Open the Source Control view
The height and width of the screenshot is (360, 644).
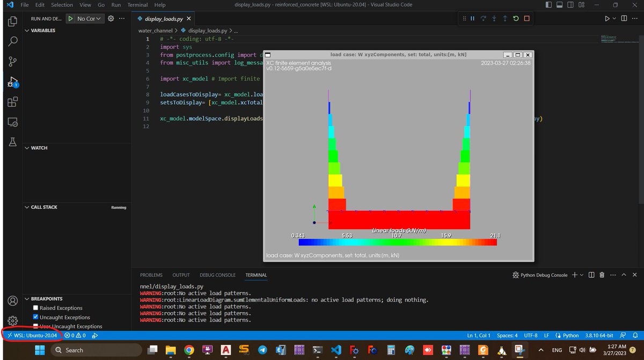click(x=13, y=62)
